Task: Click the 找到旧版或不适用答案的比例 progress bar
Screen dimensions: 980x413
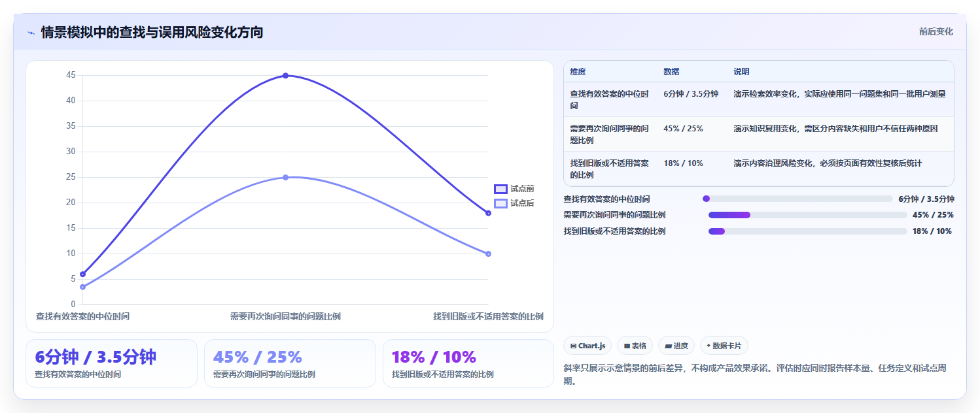Action: 808,231
